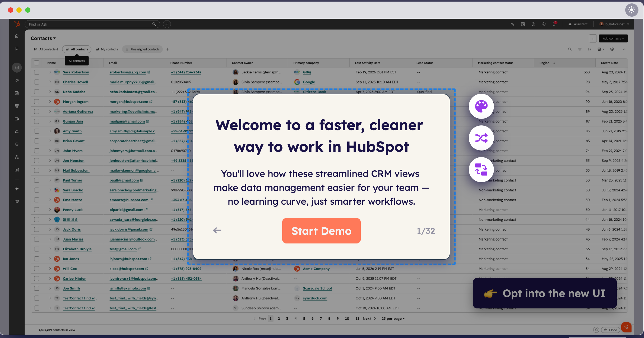
Task: Check the Paul Turner row checkbox
Action: [36, 180]
